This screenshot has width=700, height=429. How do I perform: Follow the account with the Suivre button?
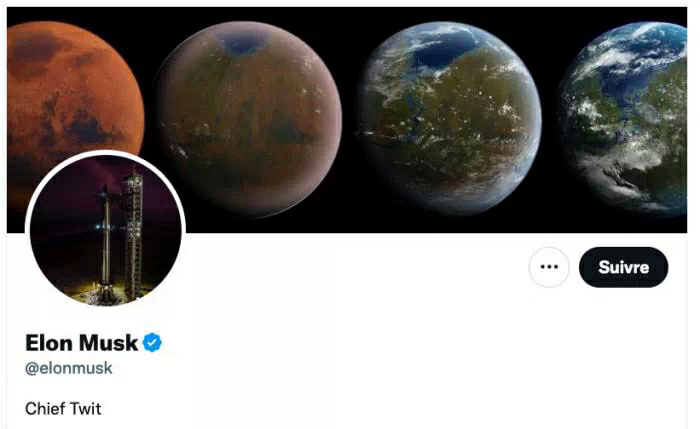pyautogui.click(x=623, y=267)
